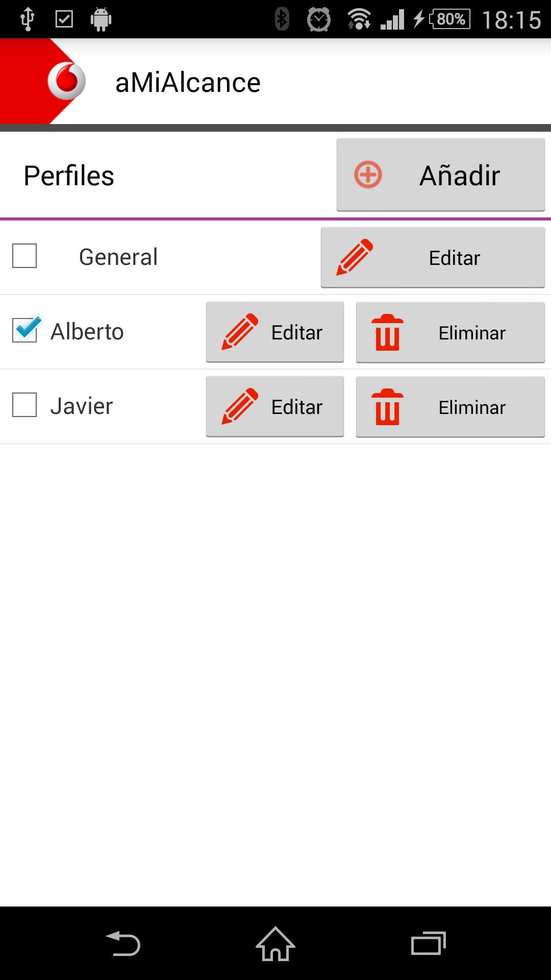Click the red plus Añadir icon
This screenshot has width=551, height=980.
point(368,175)
